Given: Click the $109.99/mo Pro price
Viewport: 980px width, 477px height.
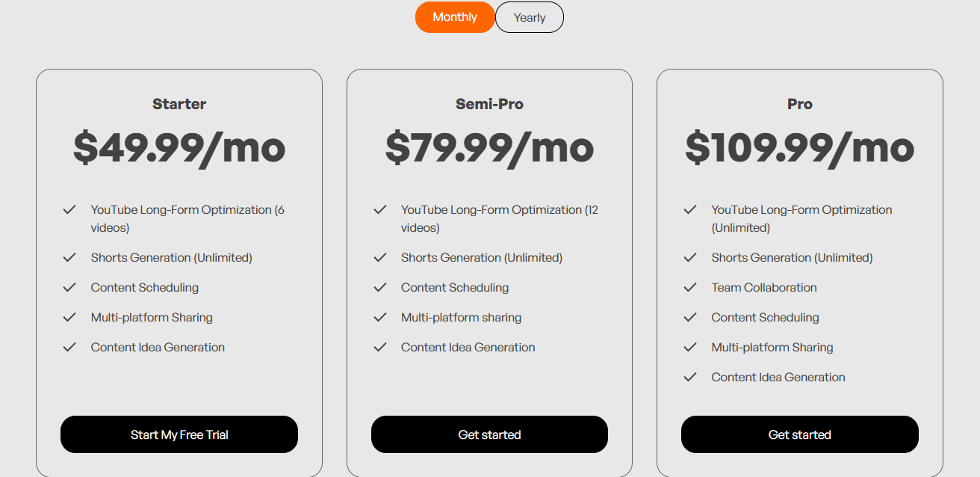Looking at the screenshot, I should pyautogui.click(x=799, y=148).
